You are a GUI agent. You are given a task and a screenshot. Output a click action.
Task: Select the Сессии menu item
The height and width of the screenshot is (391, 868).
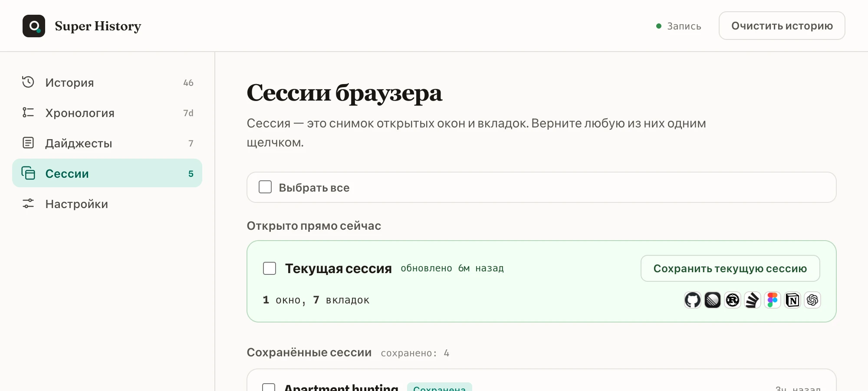point(107,173)
